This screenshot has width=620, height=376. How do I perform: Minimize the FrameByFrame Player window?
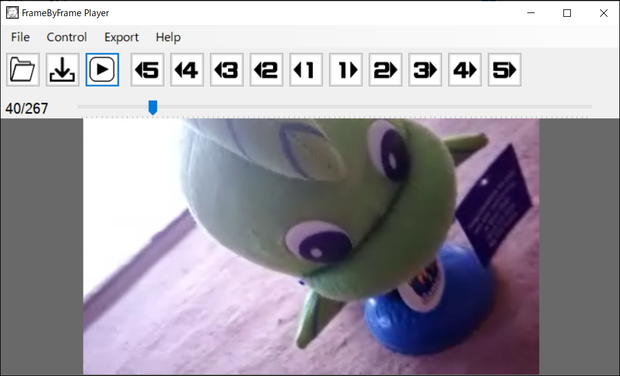[531, 13]
